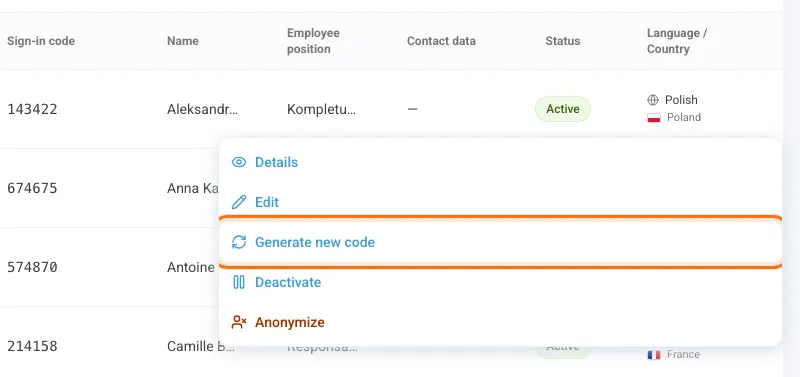Choose Deactivate from the context menu
The width and height of the screenshot is (800, 377).
[500, 282]
